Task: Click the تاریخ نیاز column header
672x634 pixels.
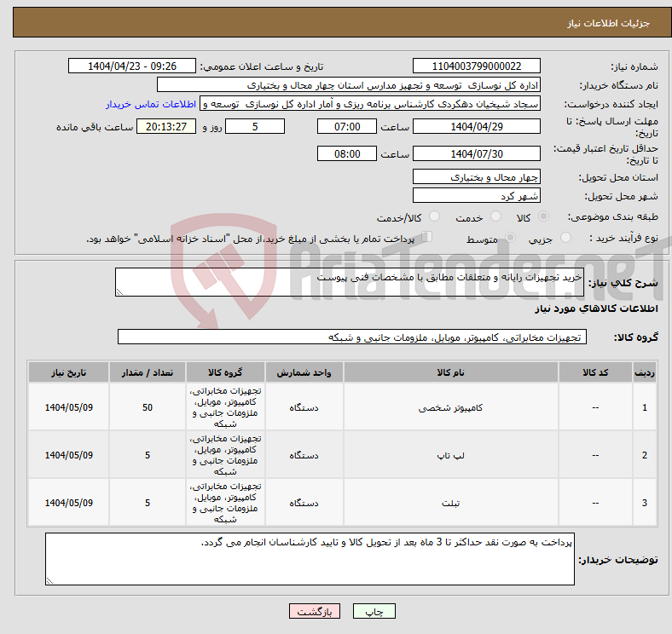Action: click(x=68, y=372)
